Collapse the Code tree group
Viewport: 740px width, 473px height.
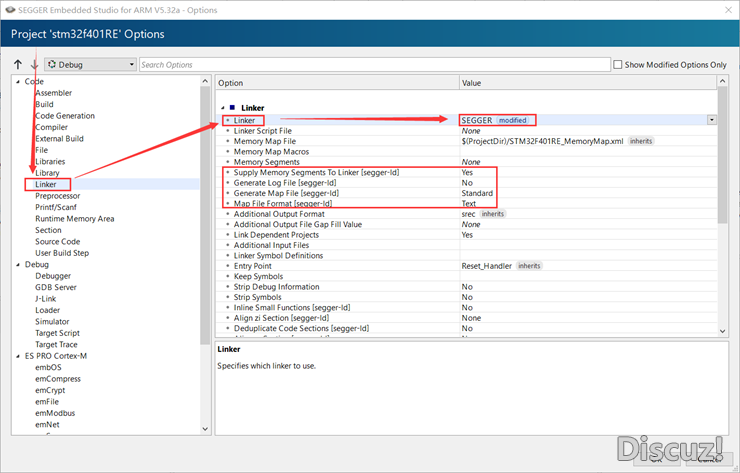18,82
